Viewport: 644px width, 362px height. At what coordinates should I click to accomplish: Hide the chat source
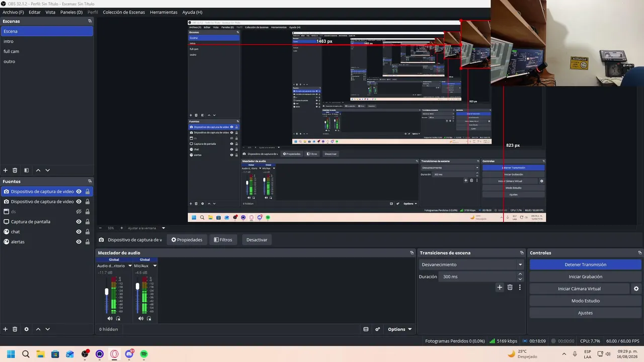point(79,232)
